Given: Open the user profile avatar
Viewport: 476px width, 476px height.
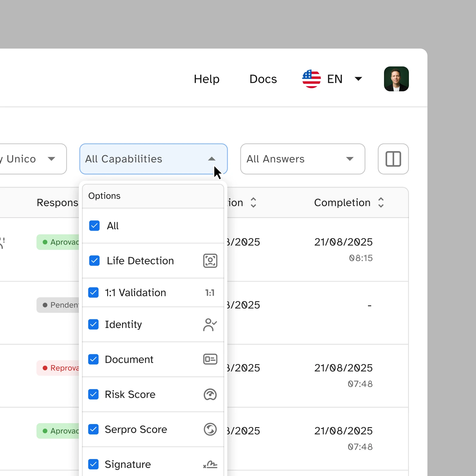Looking at the screenshot, I should coord(396,79).
